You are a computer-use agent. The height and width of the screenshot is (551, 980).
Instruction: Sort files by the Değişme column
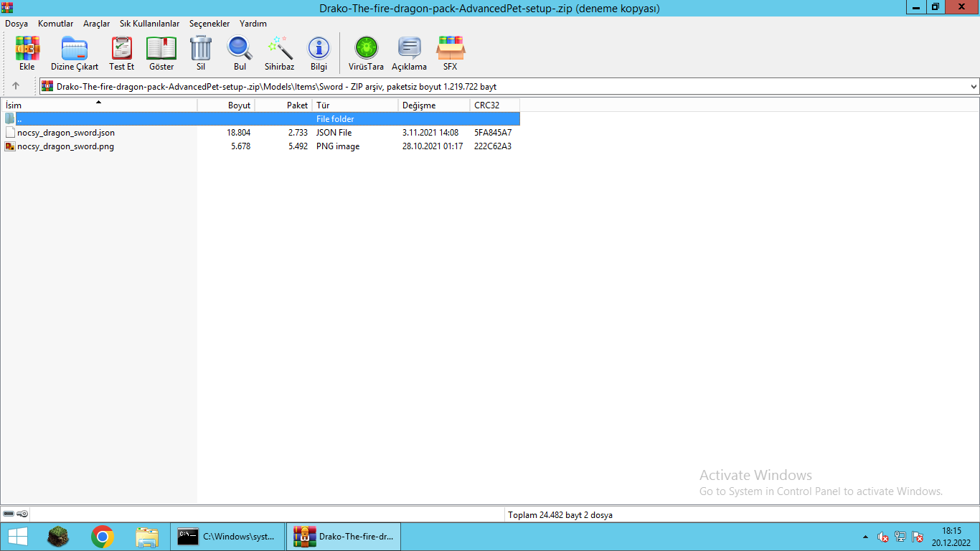tap(434, 105)
